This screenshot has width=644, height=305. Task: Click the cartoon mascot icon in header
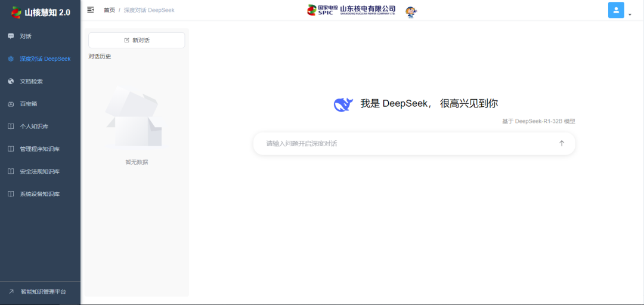(x=410, y=13)
